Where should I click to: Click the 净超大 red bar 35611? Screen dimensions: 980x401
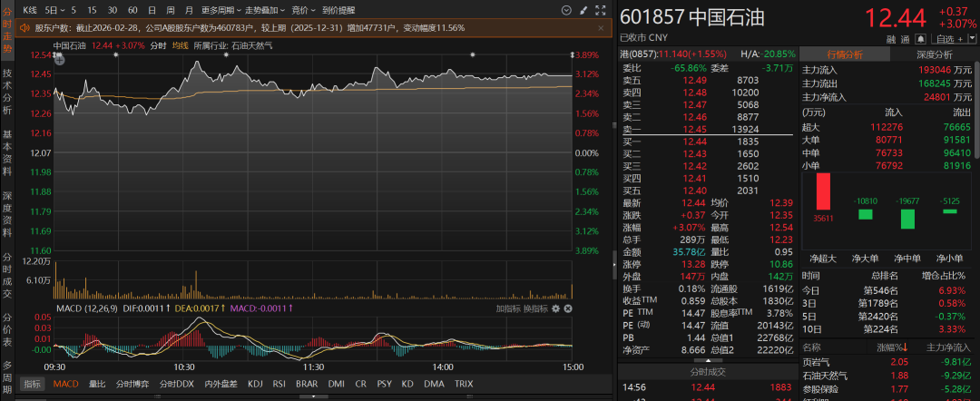822,191
